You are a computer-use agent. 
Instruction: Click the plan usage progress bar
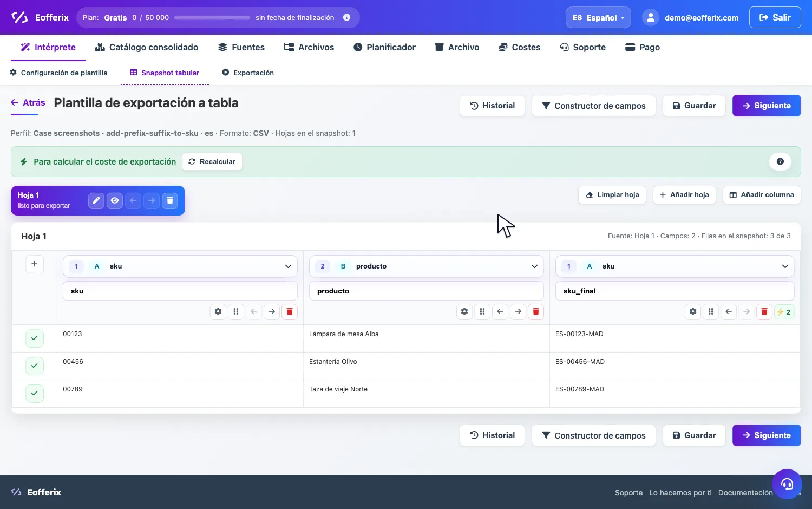212,18
